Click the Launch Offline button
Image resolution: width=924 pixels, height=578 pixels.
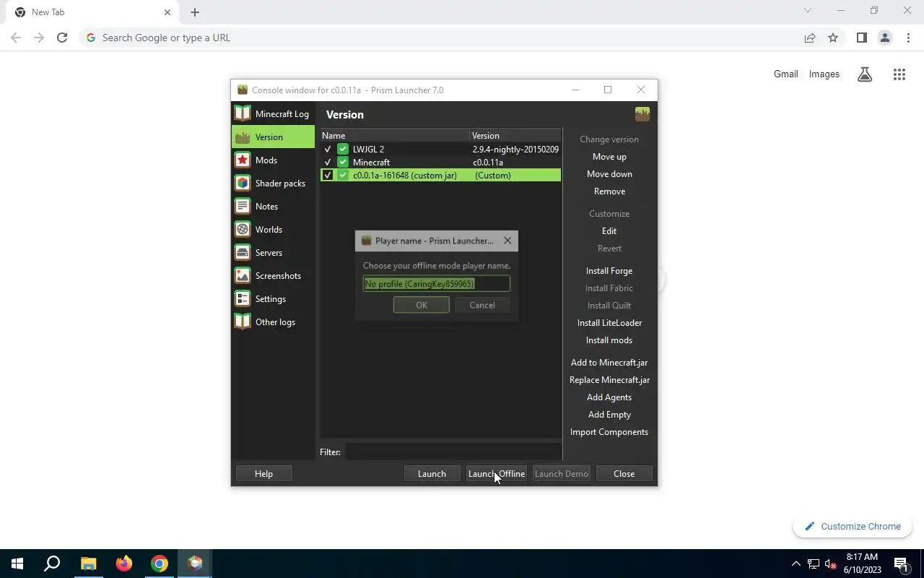(497, 474)
